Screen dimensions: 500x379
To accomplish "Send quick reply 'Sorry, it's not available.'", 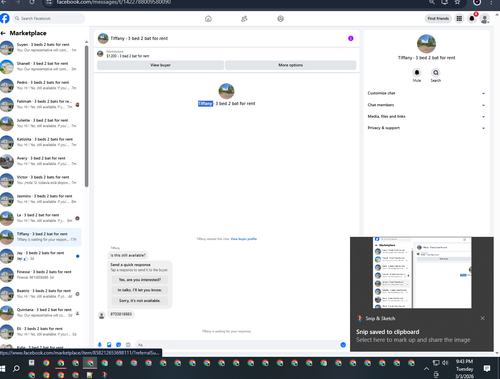I will click(140, 301).
